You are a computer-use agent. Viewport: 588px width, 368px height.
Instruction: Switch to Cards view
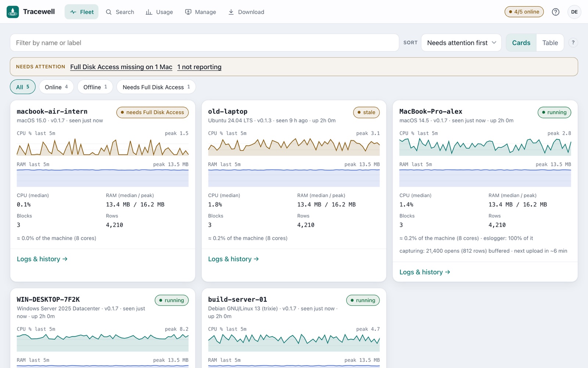(521, 43)
